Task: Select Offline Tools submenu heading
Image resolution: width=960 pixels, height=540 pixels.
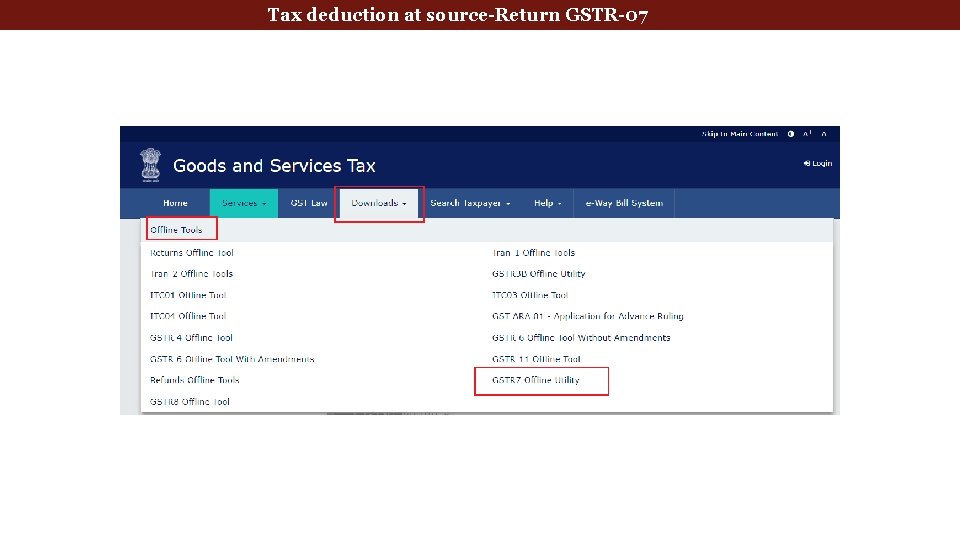Action: tap(176, 230)
